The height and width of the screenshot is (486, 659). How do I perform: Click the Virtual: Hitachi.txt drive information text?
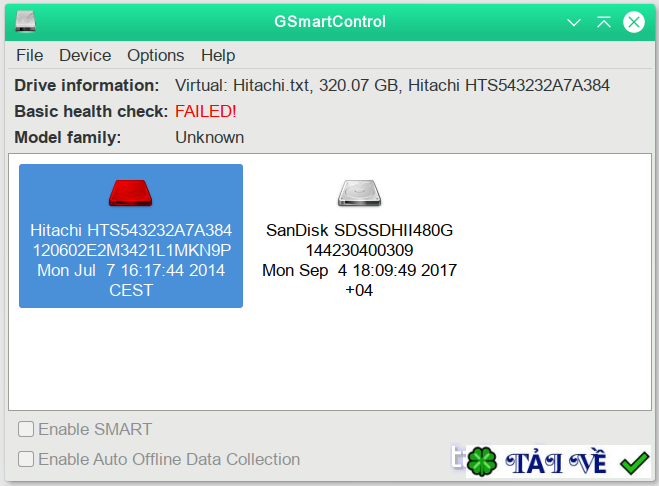[x=392, y=85]
